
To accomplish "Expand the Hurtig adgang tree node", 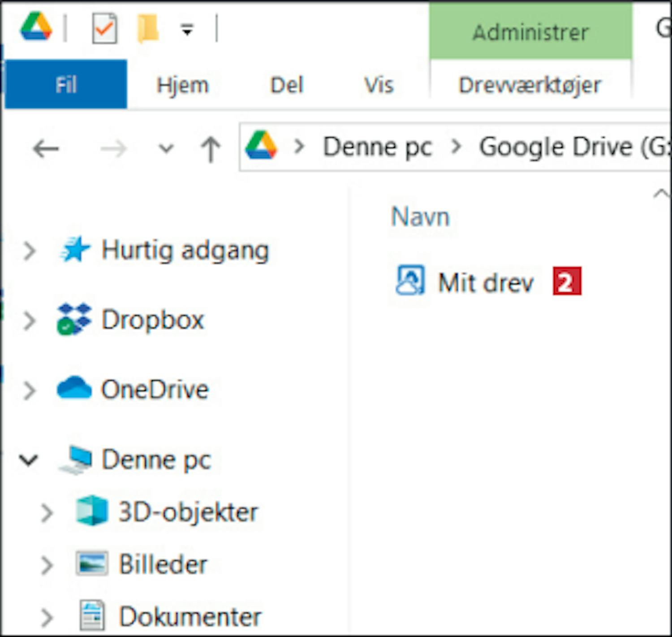I will [x=30, y=251].
